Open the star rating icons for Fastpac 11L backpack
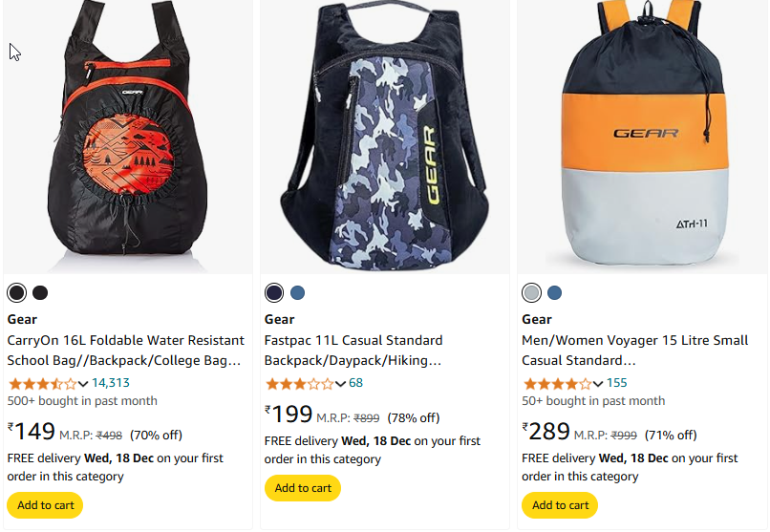The image size is (770, 532). click(300, 383)
